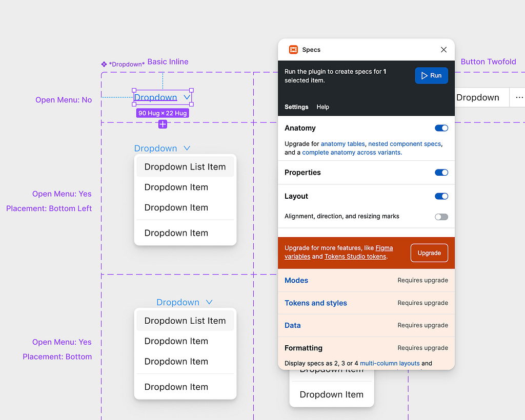This screenshot has width=525, height=420.
Task: Click the play icon inside the Run button
Action: [425, 75]
